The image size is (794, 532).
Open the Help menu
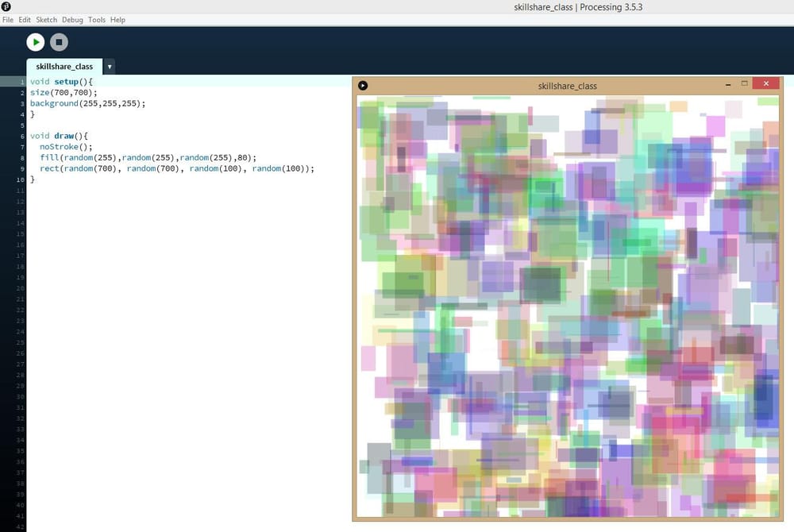(x=118, y=20)
